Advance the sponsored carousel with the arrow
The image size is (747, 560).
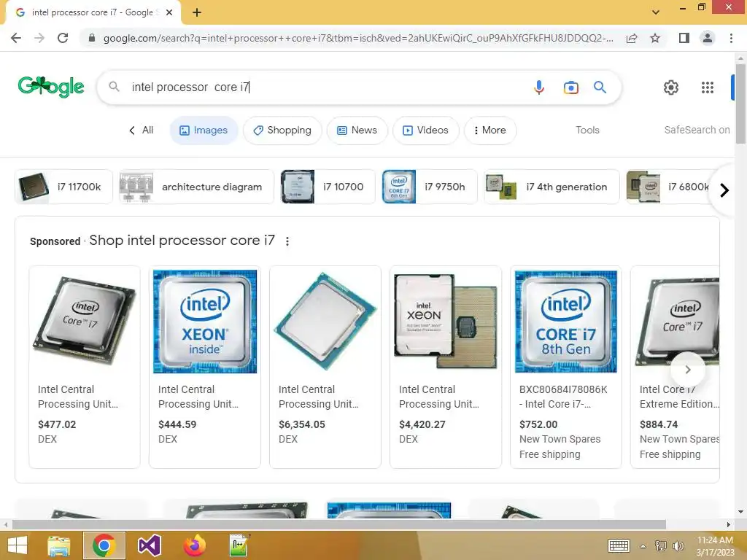coord(687,370)
